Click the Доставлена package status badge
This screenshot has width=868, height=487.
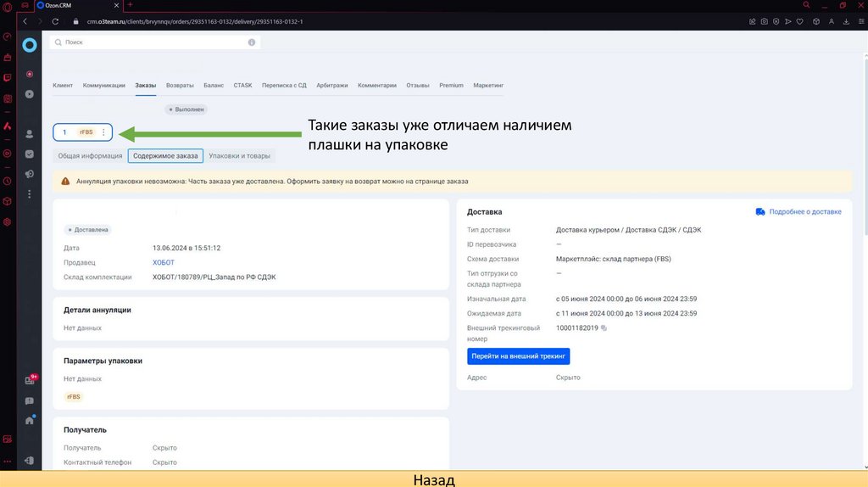point(87,229)
